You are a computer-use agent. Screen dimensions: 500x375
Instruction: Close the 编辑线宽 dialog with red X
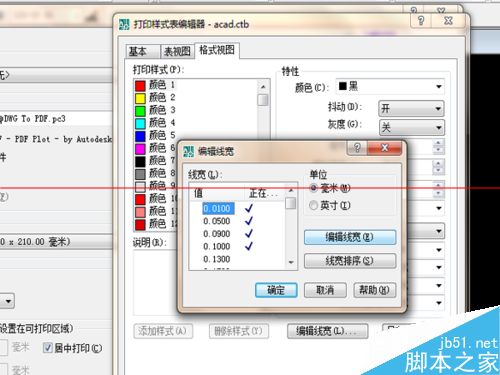coord(384,148)
